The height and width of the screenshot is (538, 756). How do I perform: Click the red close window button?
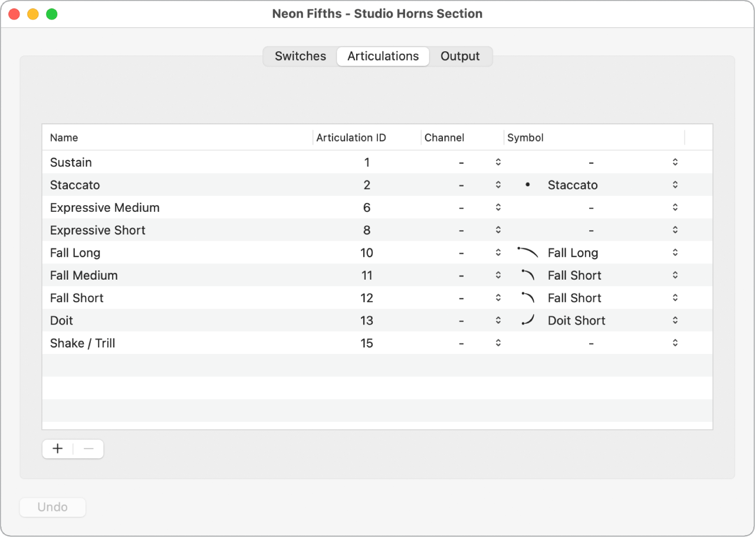pos(14,14)
